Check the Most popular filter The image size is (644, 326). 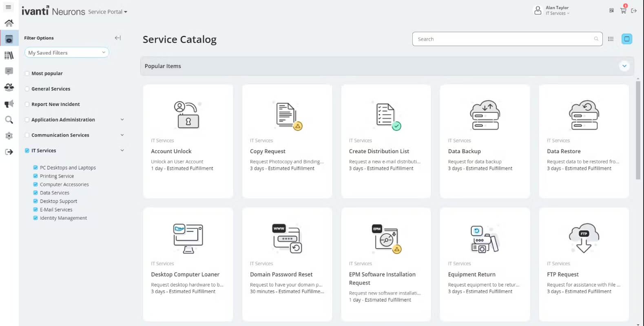tap(27, 73)
